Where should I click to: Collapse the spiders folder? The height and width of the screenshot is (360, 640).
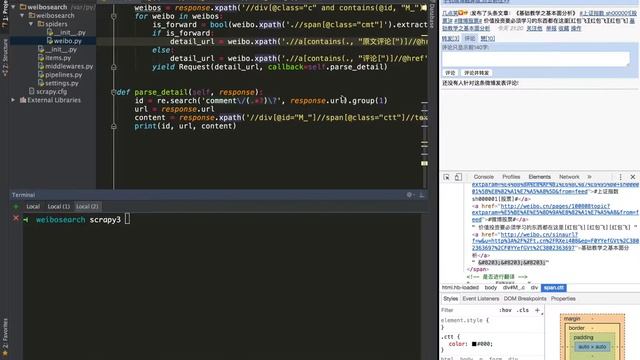[31, 24]
